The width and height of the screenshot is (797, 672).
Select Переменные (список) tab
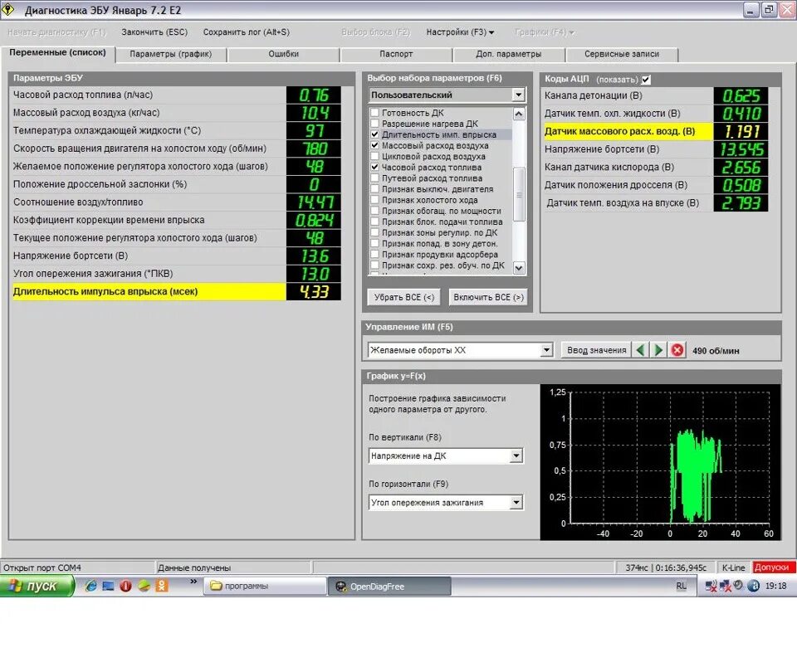click(58, 52)
